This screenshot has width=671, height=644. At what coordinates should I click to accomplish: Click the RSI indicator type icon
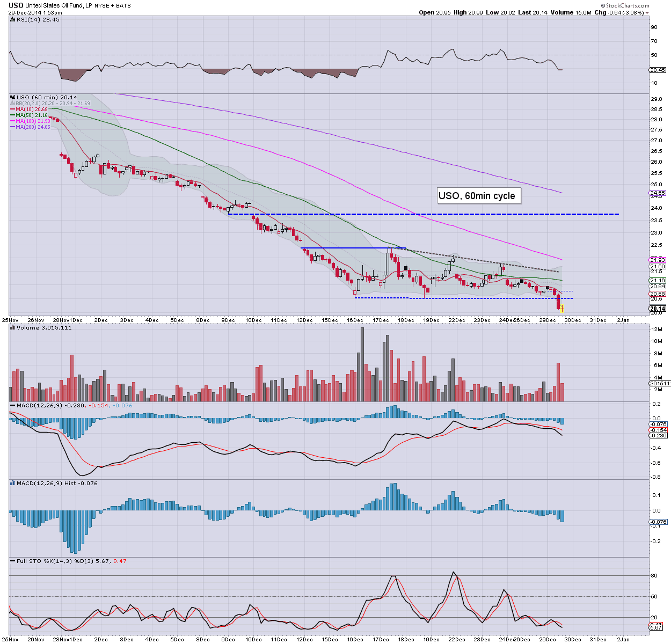pyautogui.click(x=13, y=19)
